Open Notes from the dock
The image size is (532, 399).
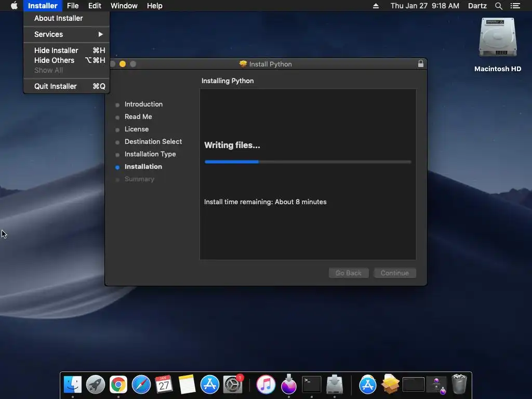[x=187, y=384]
